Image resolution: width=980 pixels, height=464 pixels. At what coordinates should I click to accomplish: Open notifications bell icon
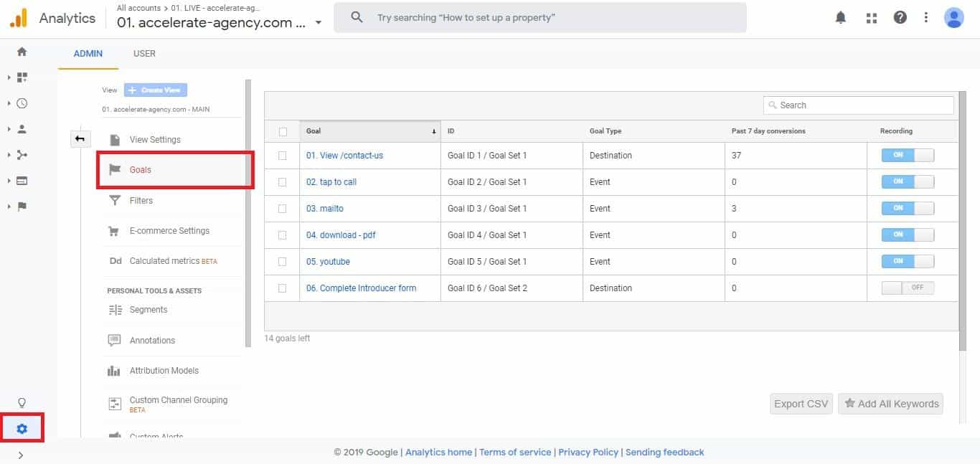click(x=841, y=18)
